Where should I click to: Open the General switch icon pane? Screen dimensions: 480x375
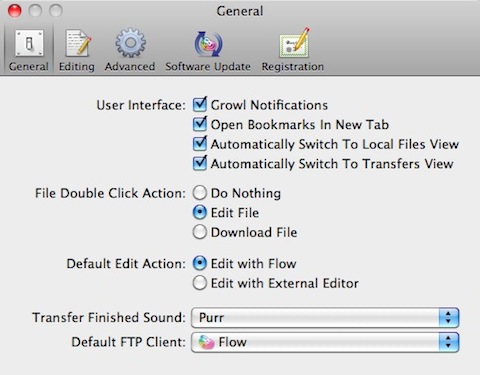pos(29,43)
